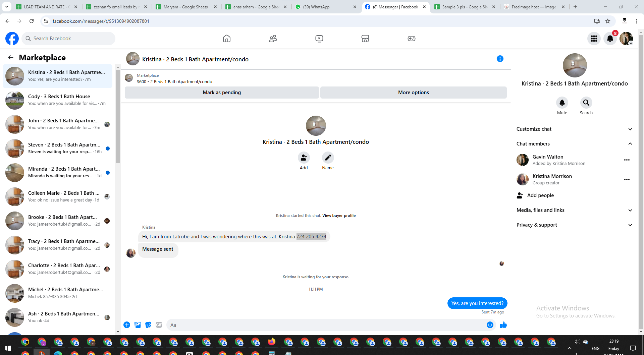The height and width of the screenshot is (355, 644).
Task: Open the Cody 3 Beds 1 Bath House chat
Action: (x=57, y=100)
